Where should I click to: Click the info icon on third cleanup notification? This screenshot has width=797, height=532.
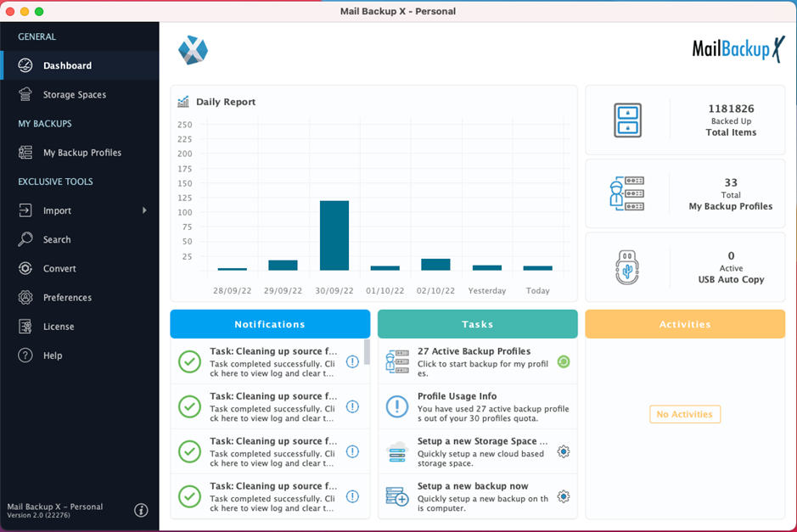(x=352, y=451)
